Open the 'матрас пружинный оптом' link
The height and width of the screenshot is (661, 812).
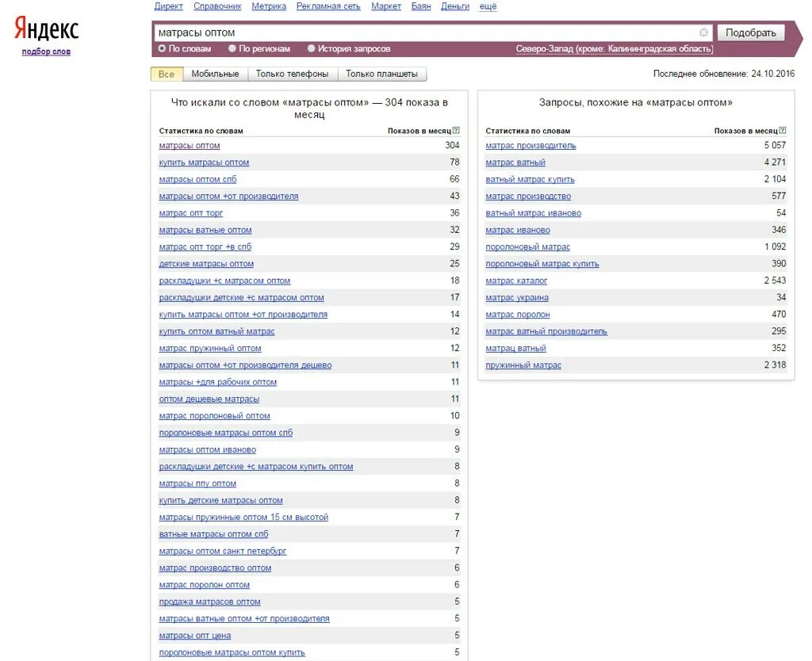(210, 349)
